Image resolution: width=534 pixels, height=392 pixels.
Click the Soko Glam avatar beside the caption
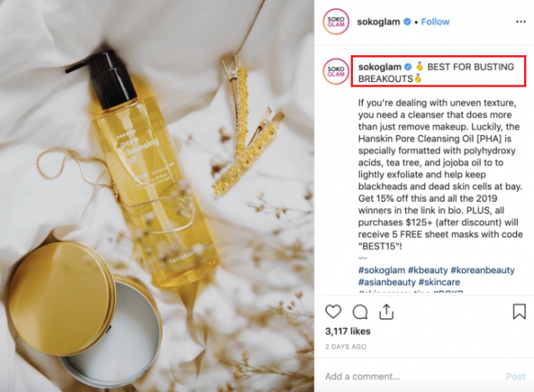coord(336,71)
